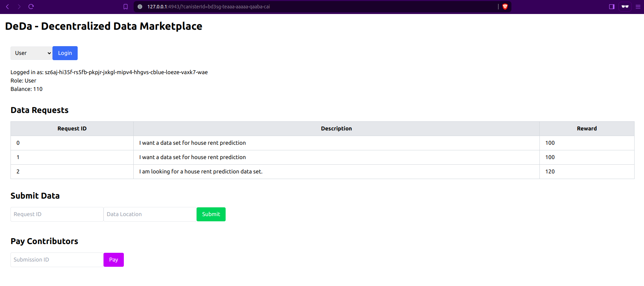
Task: Click the blue Login button
Action: coord(65,53)
